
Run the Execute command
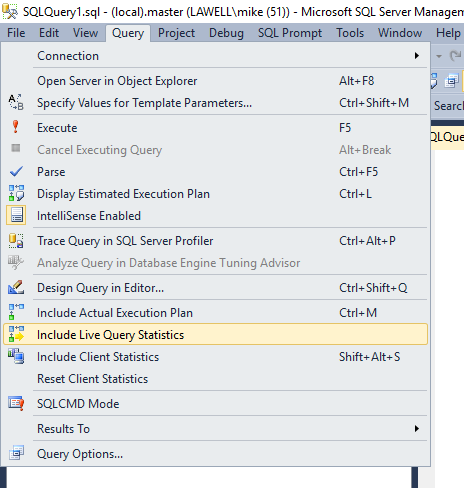point(215,128)
